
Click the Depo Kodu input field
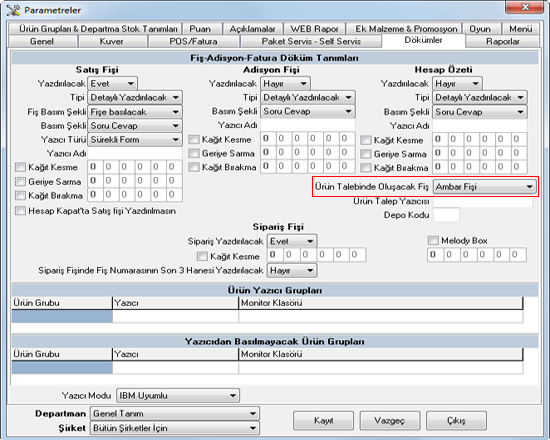(x=446, y=215)
